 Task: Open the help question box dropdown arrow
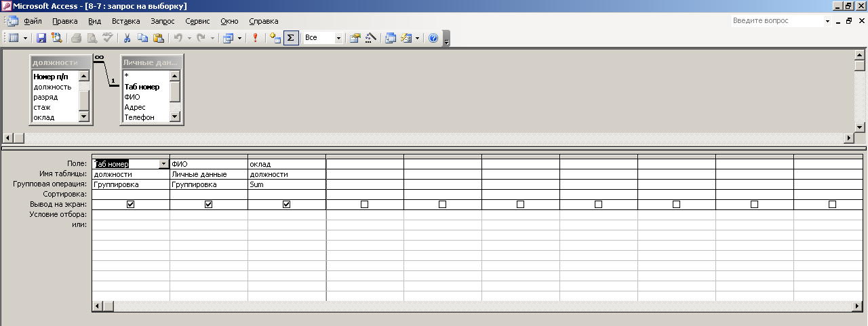(827, 21)
